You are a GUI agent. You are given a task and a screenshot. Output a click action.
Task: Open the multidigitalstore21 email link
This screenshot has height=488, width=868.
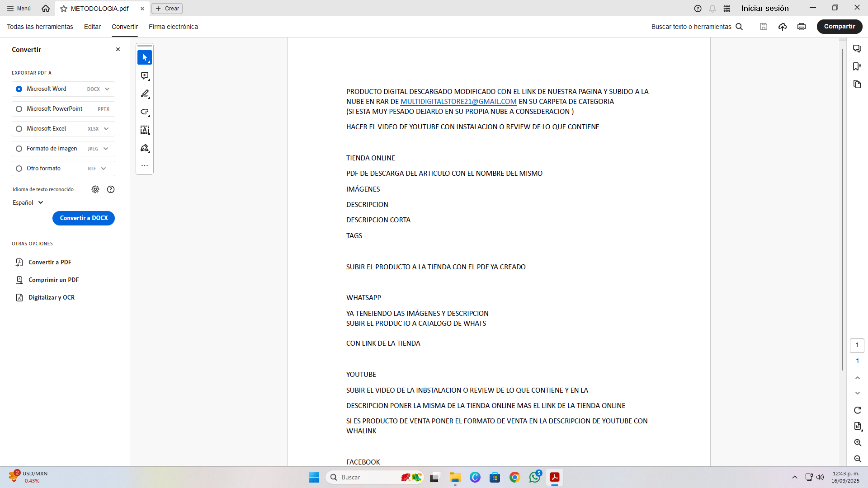[x=458, y=102]
